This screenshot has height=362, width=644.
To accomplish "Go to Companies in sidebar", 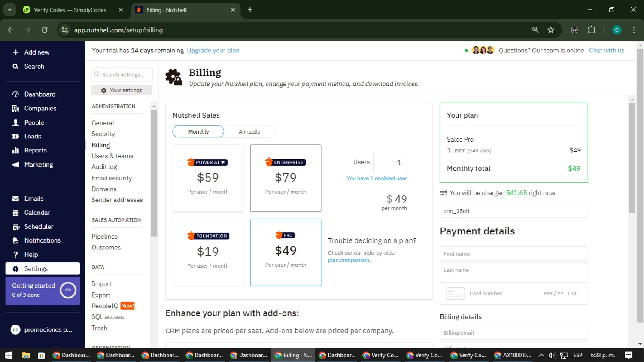I will click(x=40, y=108).
